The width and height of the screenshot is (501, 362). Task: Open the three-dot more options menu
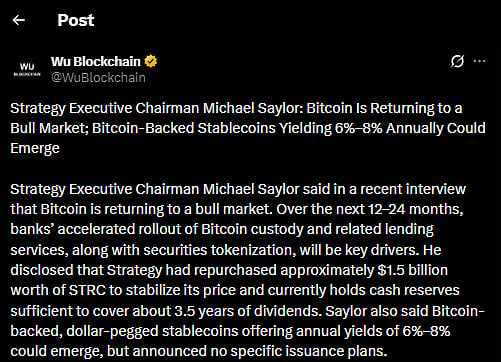click(x=479, y=61)
